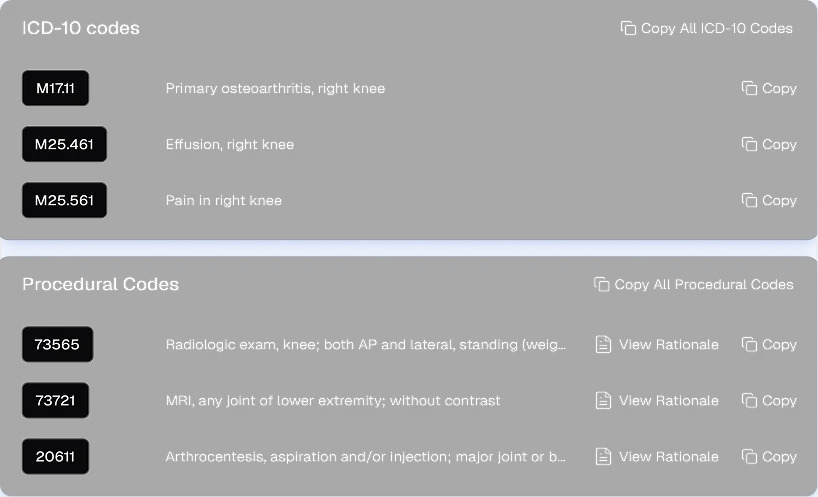The height and width of the screenshot is (497, 818).
Task: Select the M25.561 code badge
Action: [x=64, y=200]
